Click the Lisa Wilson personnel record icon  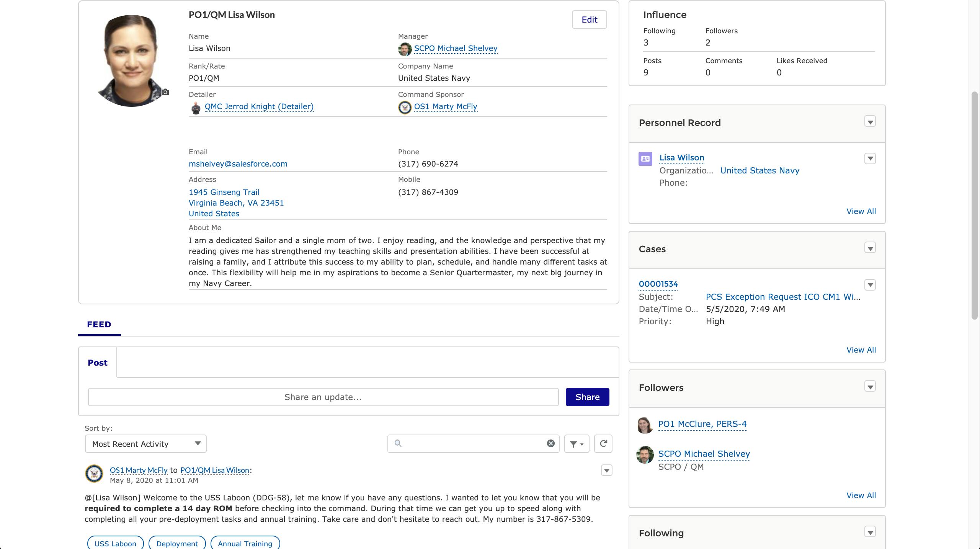645,158
